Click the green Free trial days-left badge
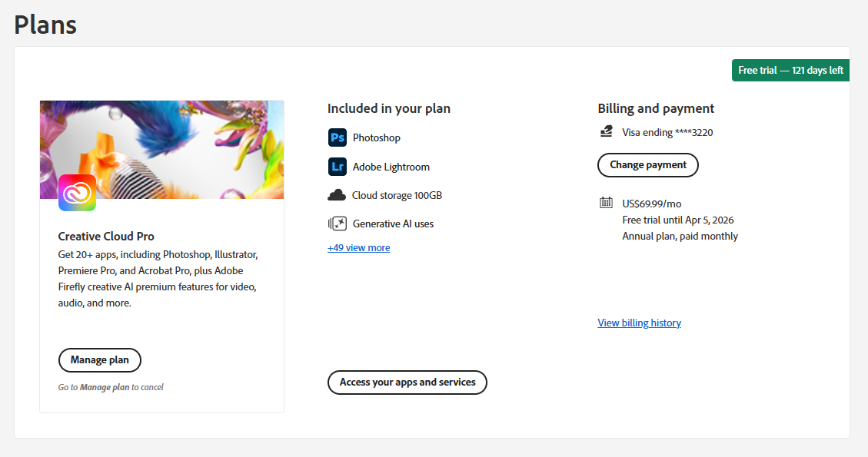868x457 pixels. click(790, 71)
